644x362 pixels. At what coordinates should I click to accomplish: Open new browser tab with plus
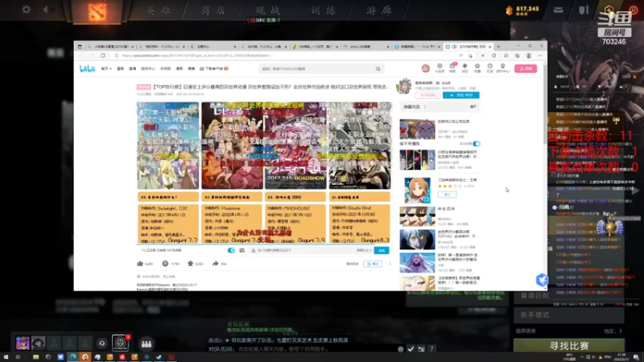[x=498, y=47]
